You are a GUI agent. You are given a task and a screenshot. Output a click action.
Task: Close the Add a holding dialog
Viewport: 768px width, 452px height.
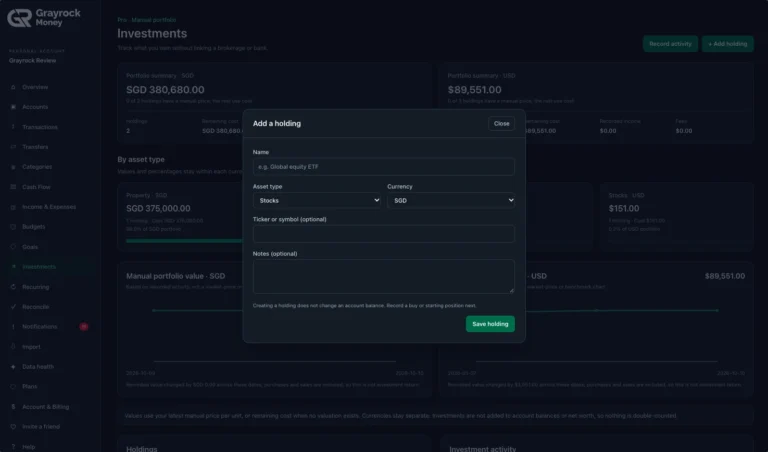(502, 123)
